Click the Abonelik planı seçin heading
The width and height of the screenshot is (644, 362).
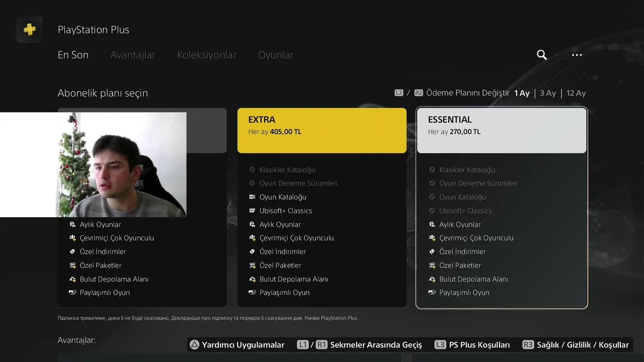103,93
